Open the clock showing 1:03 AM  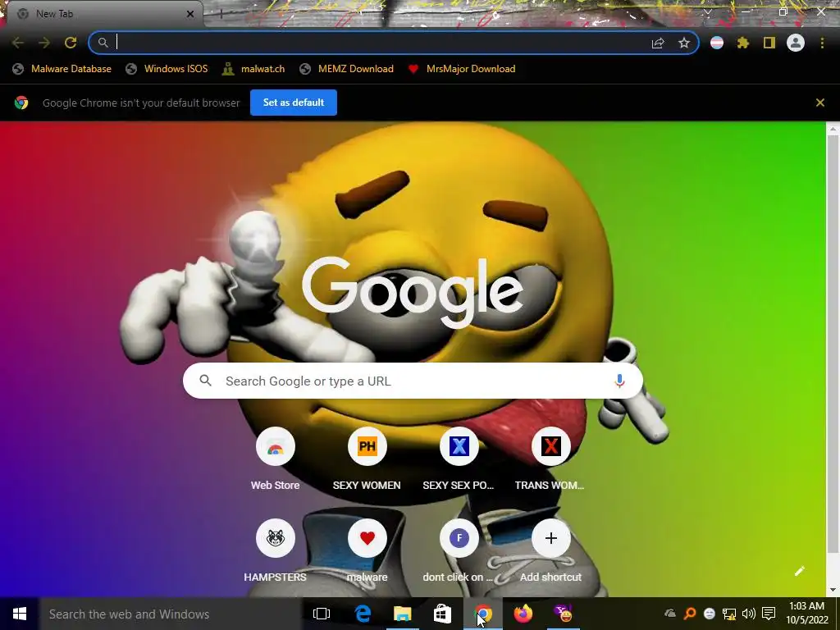(x=807, y=614)
